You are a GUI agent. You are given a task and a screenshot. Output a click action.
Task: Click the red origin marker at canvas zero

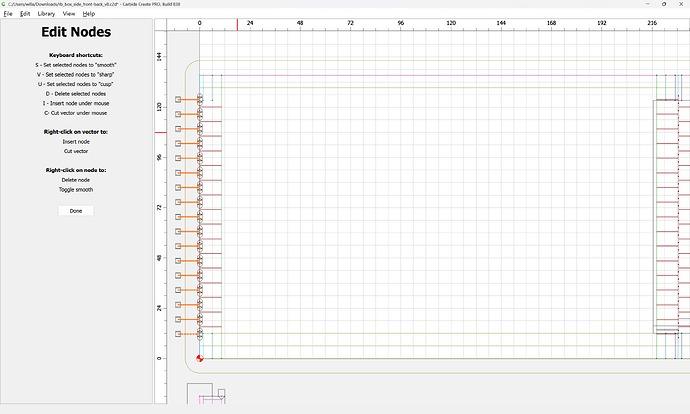coord(200,358)
